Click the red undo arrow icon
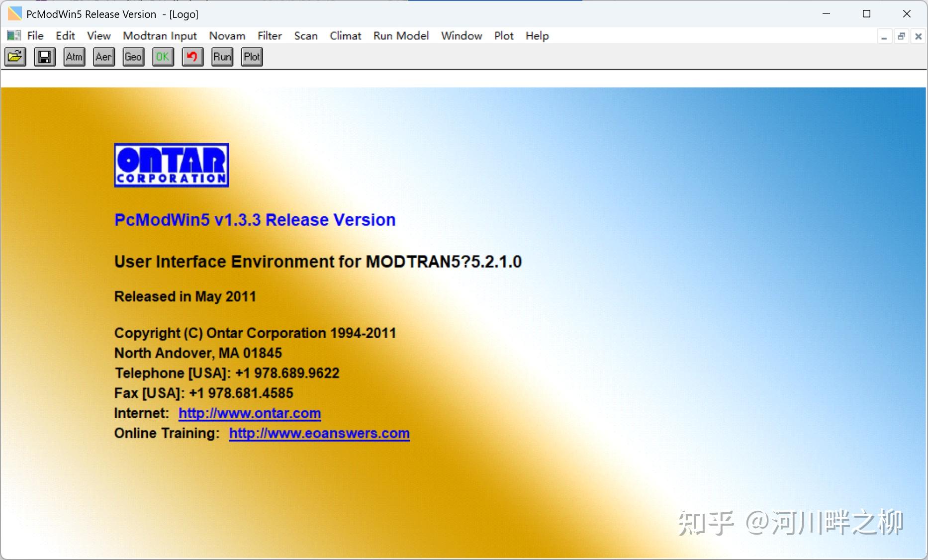 [192, 57]
